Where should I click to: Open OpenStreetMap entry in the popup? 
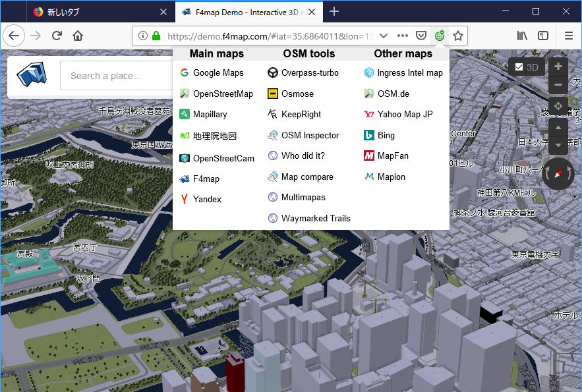pyautogui.click(x=216, y=94)
